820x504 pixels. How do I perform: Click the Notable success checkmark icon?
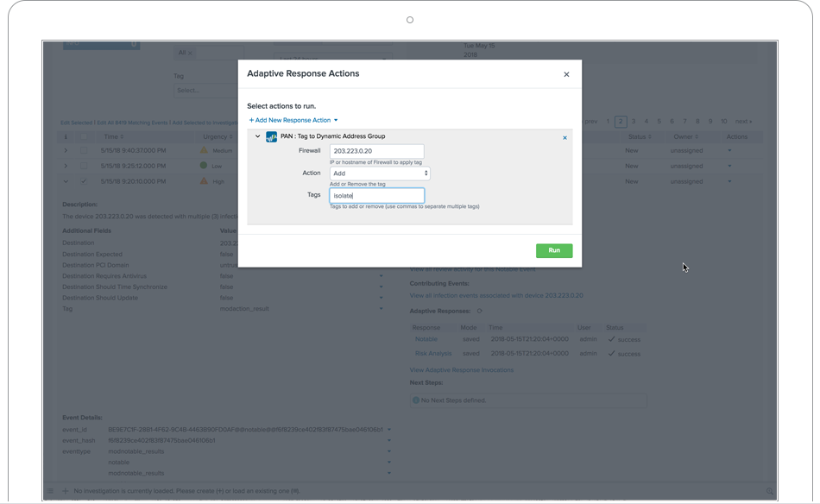pos(611,339)
